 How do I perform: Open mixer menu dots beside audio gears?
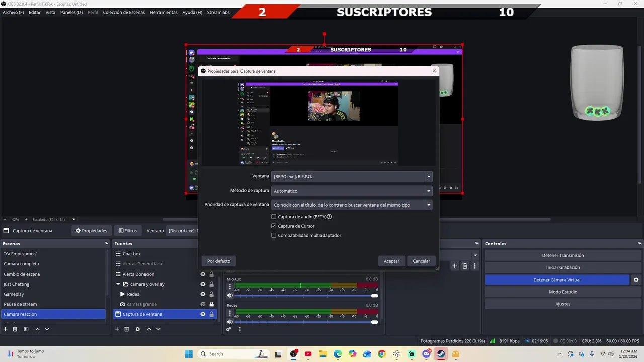240,329
